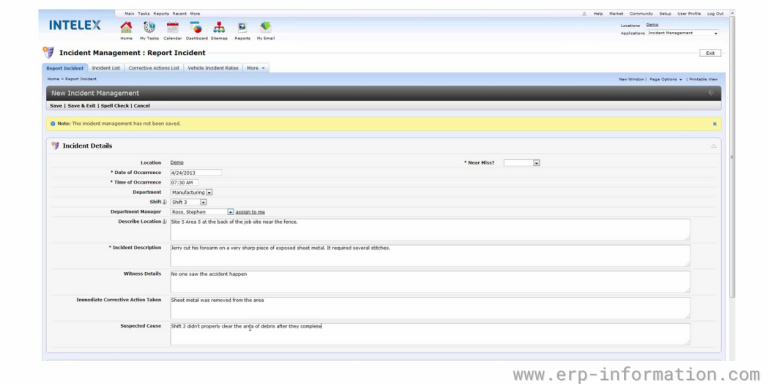Open the Reports icon
The height and width of the screenshot is (384, 768).
[x=242, y=27]
